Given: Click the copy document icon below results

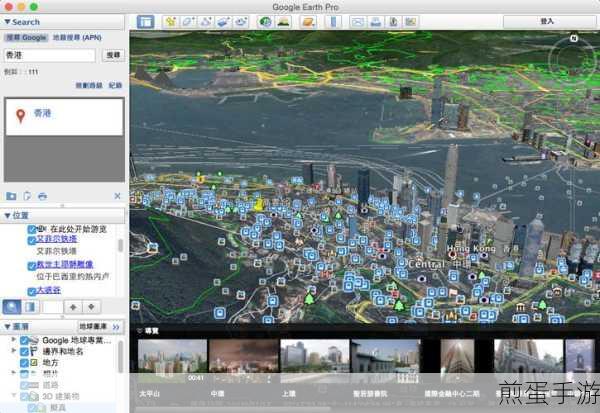Looking at the screenshot, I should coord(27,196).
